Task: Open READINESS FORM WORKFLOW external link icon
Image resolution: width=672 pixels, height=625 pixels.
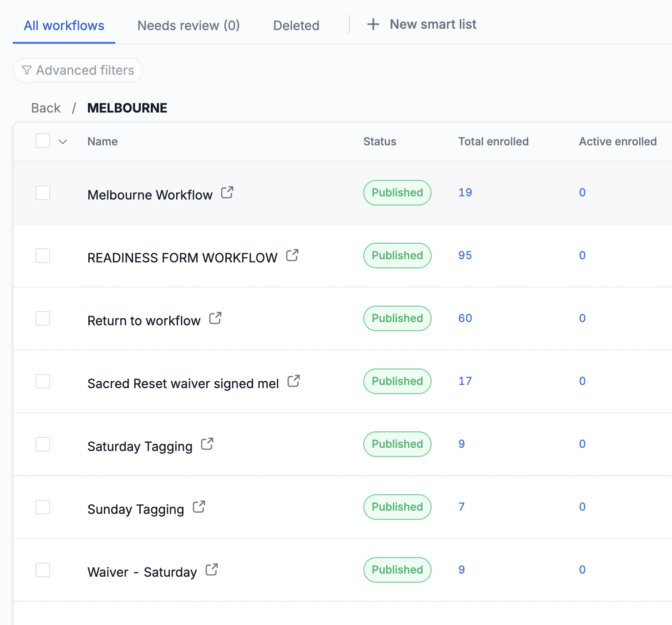Action: (292, 256)
